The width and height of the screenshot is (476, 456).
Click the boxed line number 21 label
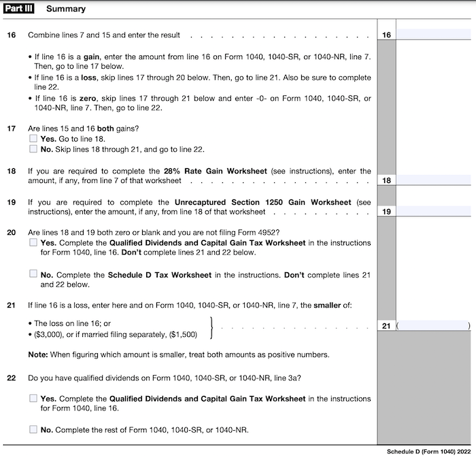[386, 327]
